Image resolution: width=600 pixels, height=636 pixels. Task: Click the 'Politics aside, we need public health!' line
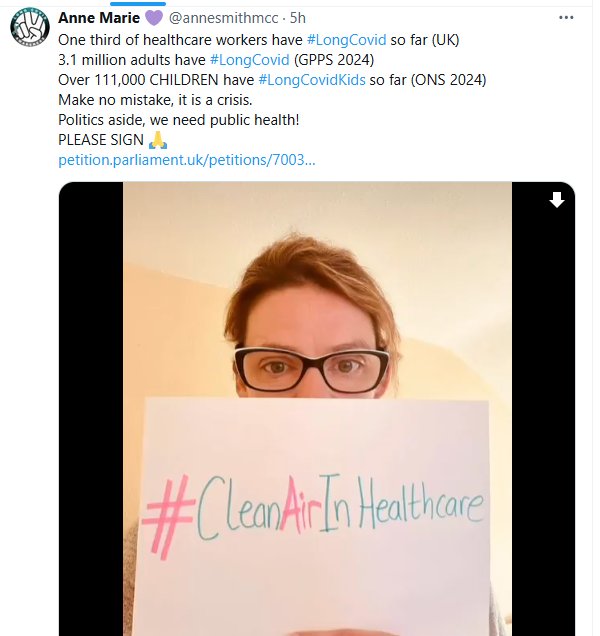coord(178,120)
